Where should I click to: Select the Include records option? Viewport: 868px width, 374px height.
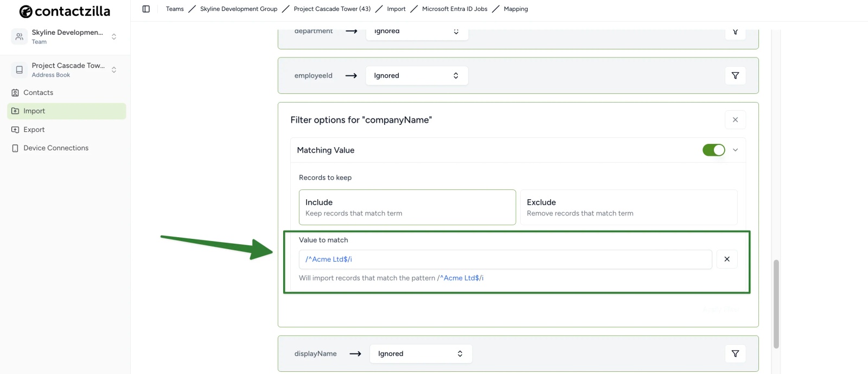(407, 207)
